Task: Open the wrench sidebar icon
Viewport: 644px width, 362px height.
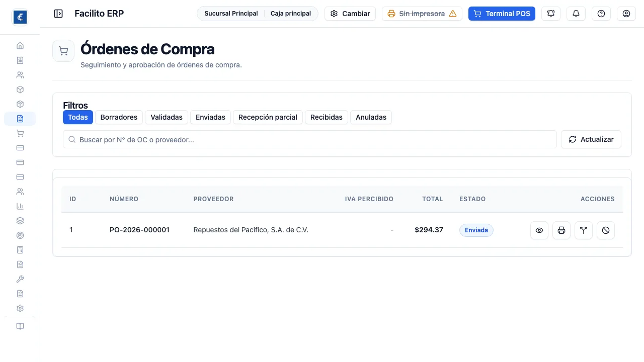Action: click(20, 279)
